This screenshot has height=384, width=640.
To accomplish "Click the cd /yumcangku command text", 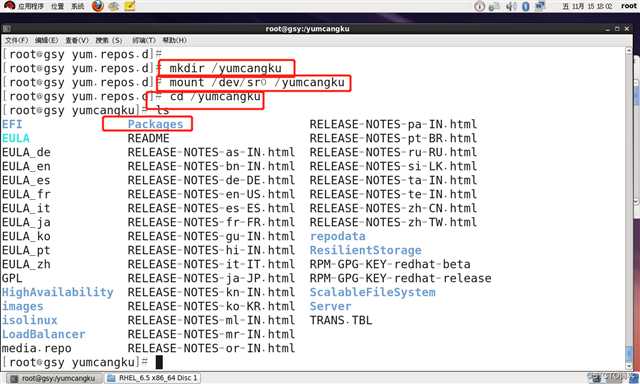I will pyautogui.click(x=215, y=96).
